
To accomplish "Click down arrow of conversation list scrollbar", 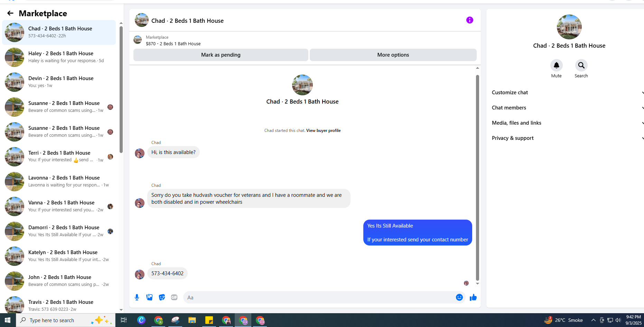I will 121,310.
